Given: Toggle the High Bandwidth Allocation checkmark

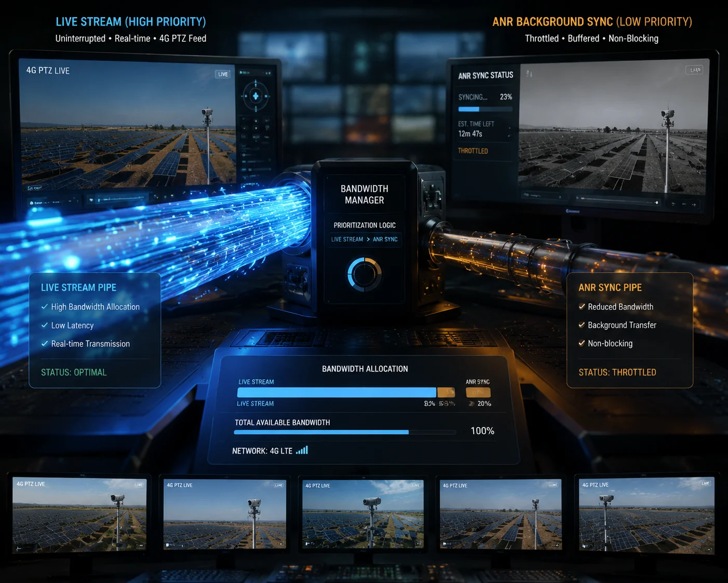Looking at the screenshot, I should coord(45,307).
